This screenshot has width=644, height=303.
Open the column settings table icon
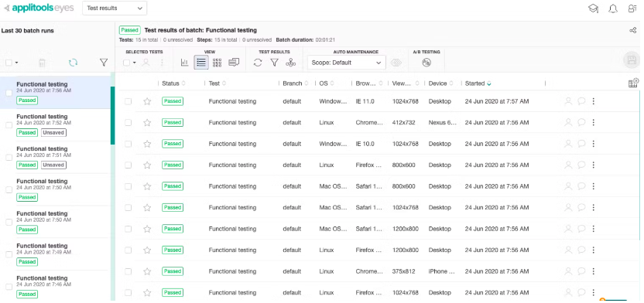[634, 83]
